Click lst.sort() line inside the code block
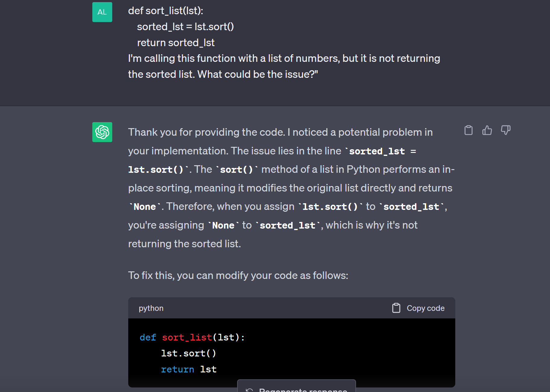 tap(189, 353)
